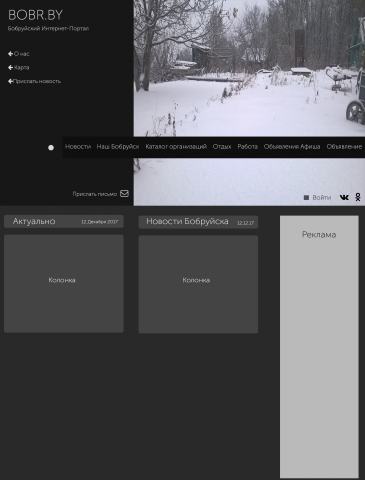Click the 'Войти' login link
The height and width of the screenshot is (480, 365).
(x=322, y=198)
